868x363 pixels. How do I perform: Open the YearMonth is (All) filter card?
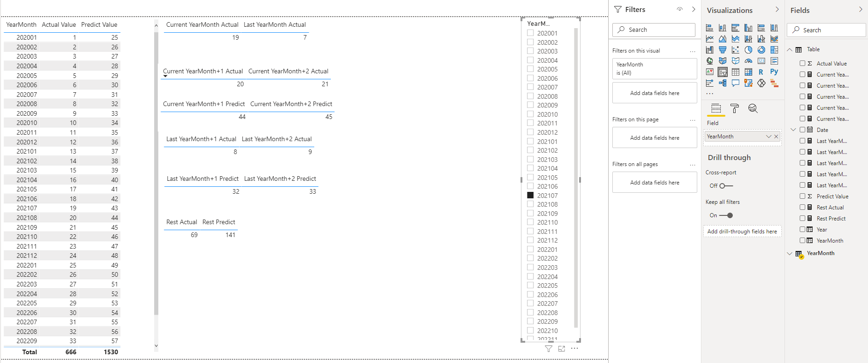tap(654, 69)
